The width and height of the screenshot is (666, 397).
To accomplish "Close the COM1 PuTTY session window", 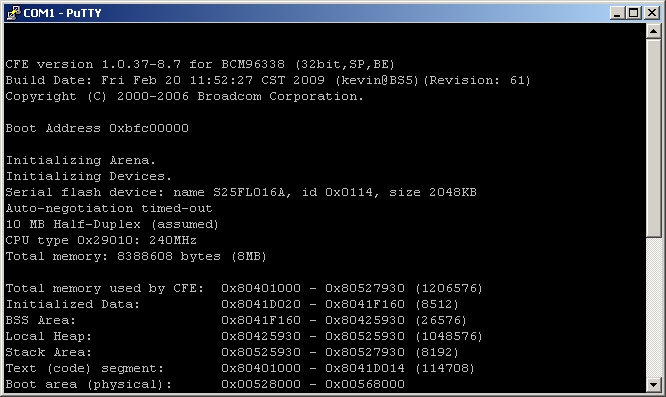I will (x=652, y=13).
